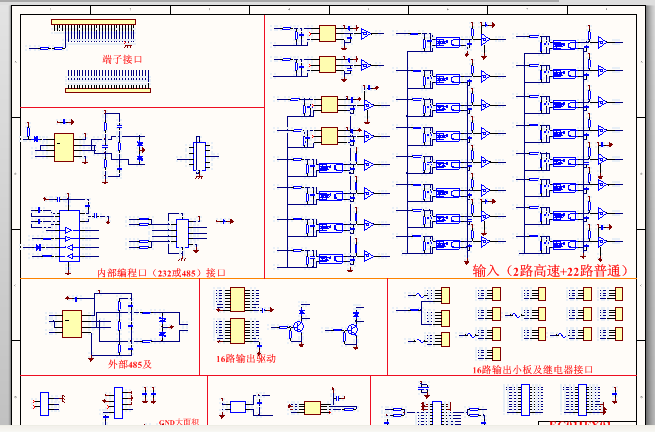Click the GND大面积 text
The height and width of the screenshot is (432, 655).
coord(179,422)
